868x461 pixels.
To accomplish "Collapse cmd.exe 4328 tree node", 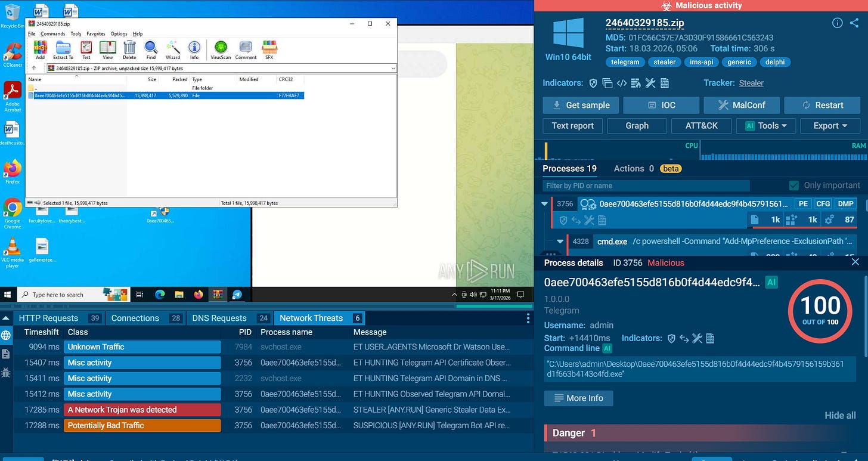I will 560,242.
